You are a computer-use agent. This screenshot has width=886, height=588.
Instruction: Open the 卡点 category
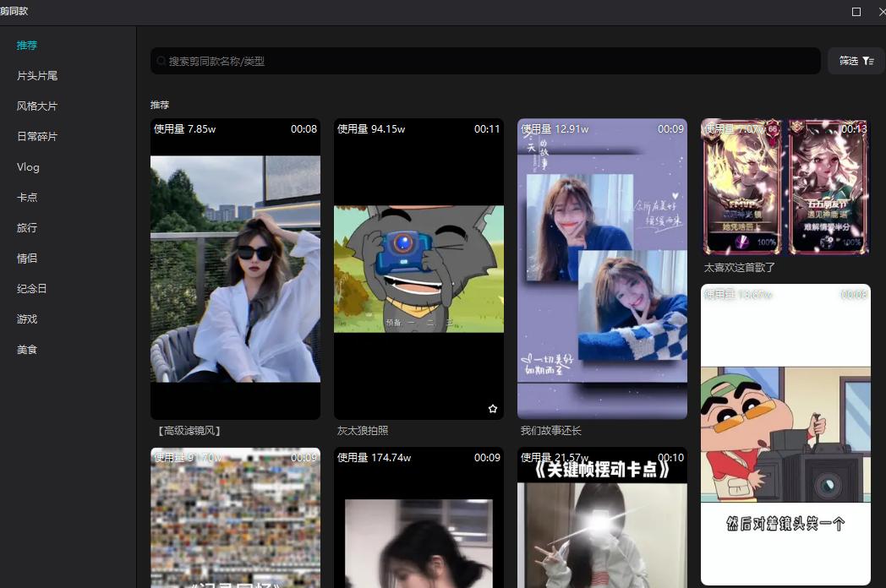click(27, 197)
